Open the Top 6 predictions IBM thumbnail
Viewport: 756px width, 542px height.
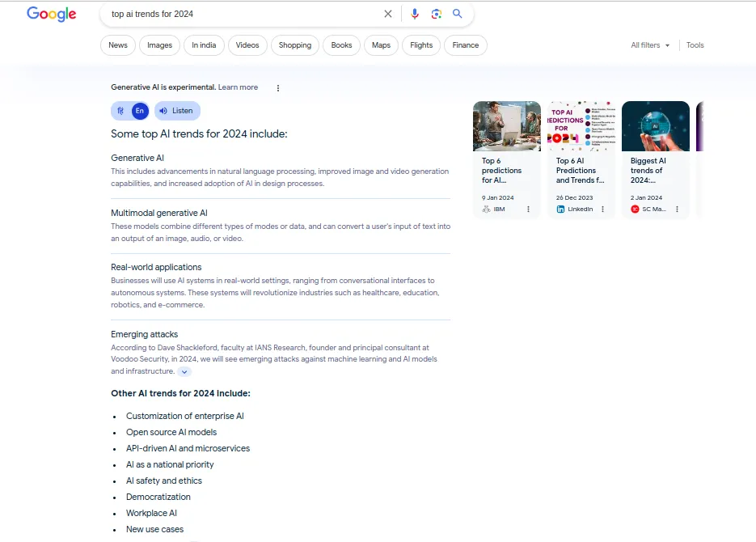507,126
